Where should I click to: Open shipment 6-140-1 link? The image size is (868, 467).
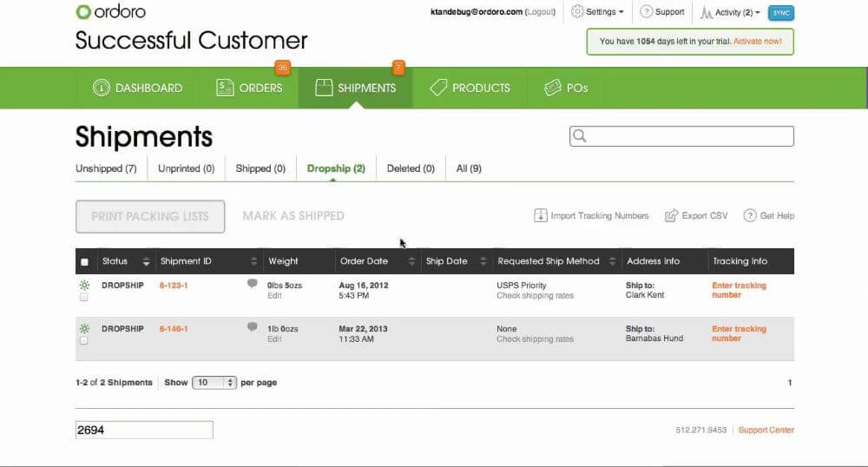tap(174, 329)
